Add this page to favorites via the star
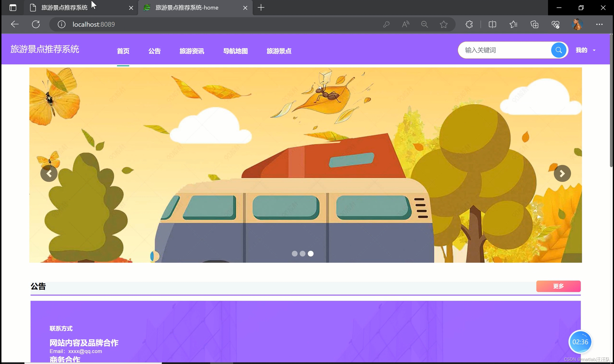 (444, 24)
